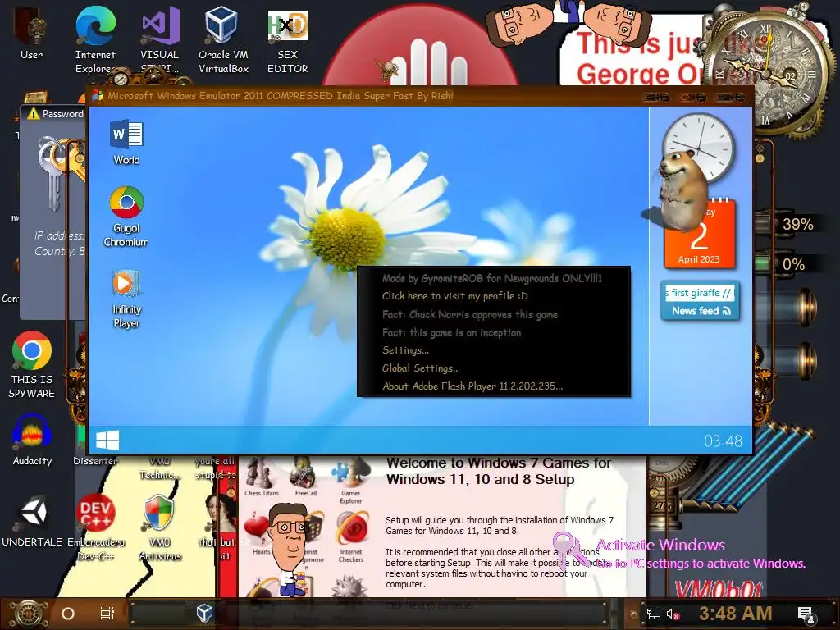Open THIS IS SPYWARE Chrome icon

(32, 364)
